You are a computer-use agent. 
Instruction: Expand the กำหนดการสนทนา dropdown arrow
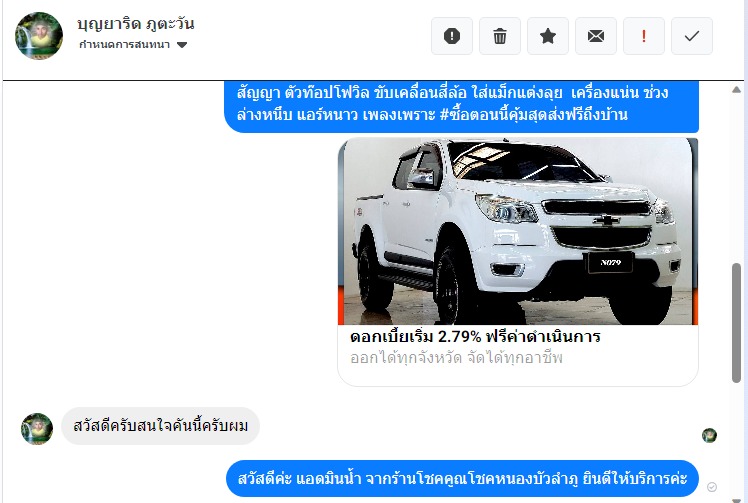click(182, 45)
